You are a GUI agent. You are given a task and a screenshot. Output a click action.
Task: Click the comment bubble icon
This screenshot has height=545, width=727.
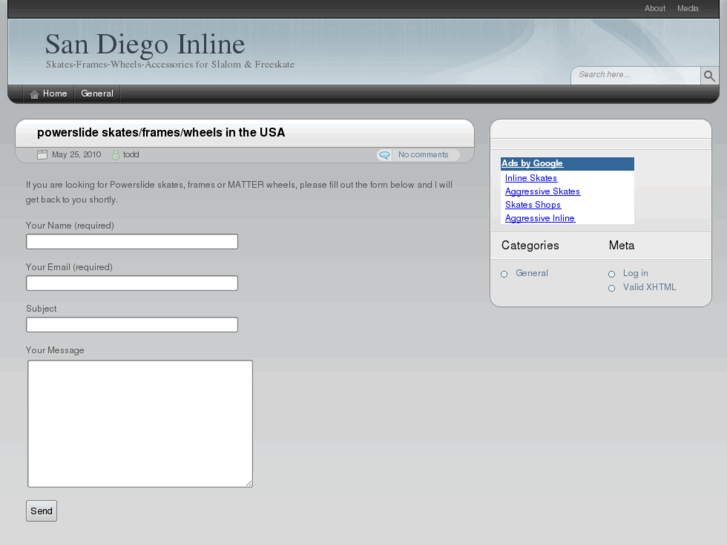pos(384,155)
